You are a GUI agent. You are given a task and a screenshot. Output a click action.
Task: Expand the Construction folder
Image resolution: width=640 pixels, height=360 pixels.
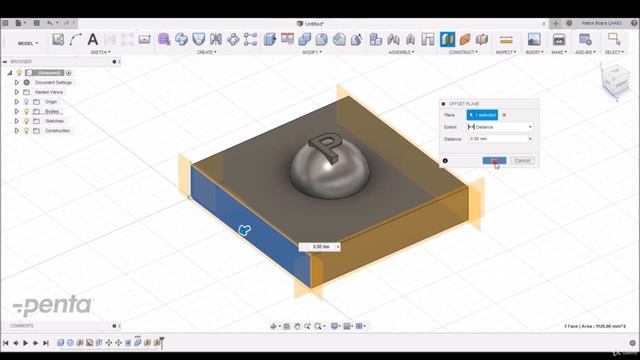[17, 131]
